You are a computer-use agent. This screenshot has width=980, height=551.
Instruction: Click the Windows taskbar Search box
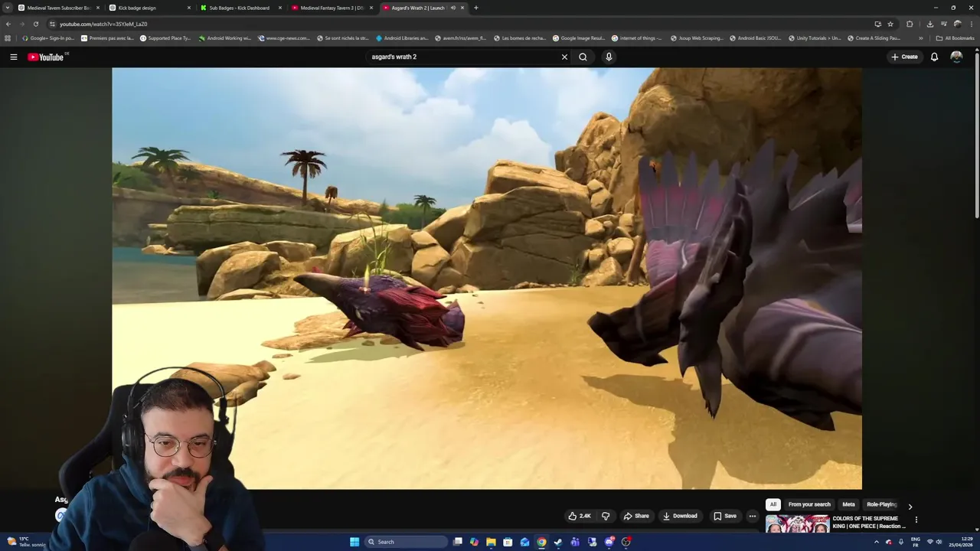[404, 542]
